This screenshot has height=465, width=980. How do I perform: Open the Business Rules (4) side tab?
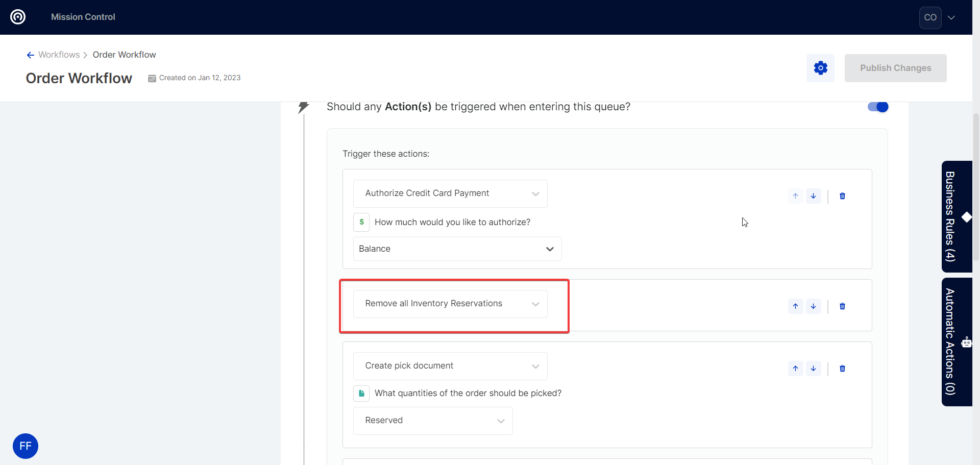click(x=955, y=216)
